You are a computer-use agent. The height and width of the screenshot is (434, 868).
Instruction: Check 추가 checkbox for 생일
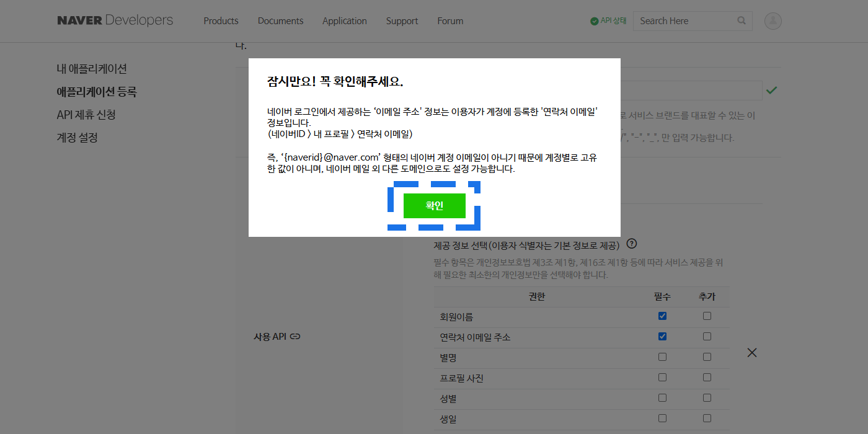(707, 418)
